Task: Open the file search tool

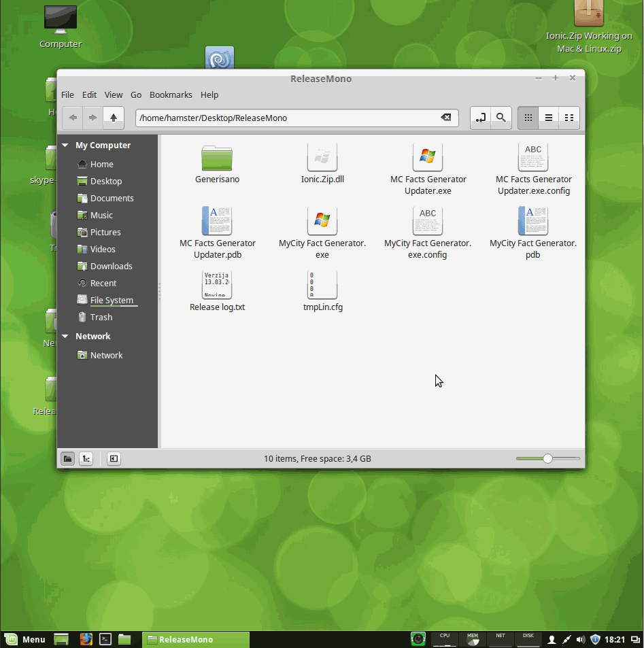Action: point(501,118)
